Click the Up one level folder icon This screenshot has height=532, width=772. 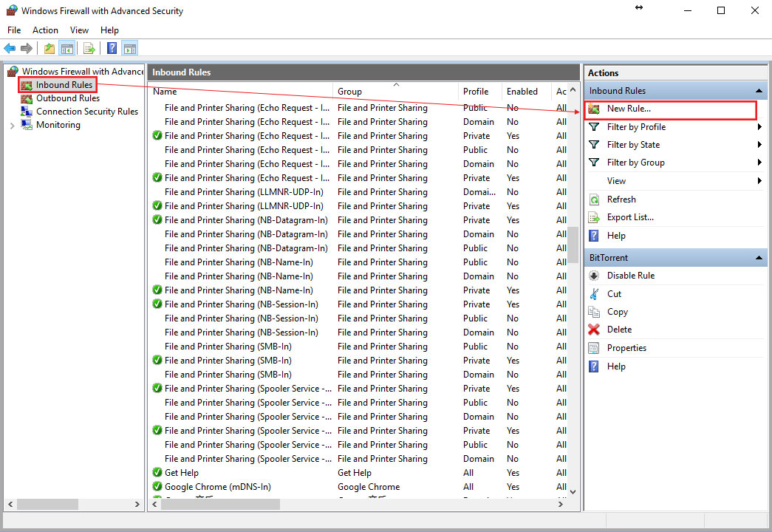click(x=49, y=48)
